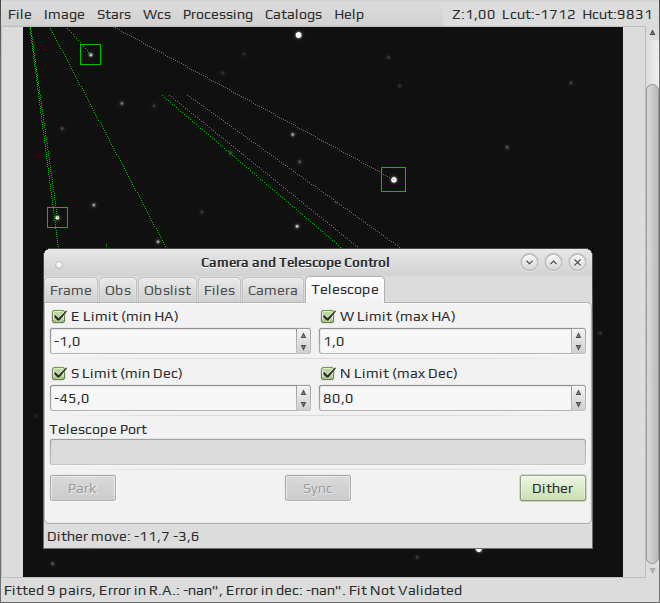Increase S Limit with up arrow
This screenshot has width=660, height=603.
(x=303, y=392)
